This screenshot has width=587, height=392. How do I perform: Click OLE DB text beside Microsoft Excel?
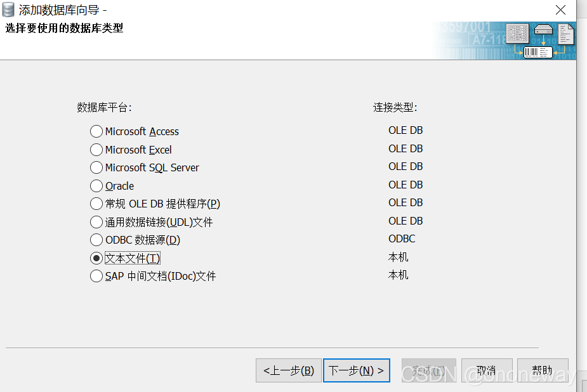406,148
